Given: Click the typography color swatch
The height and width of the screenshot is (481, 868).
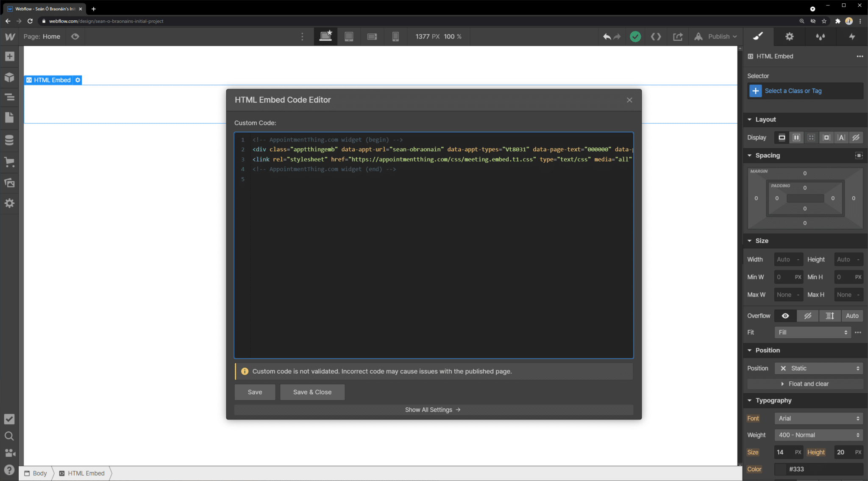Looking at the screenshot, I should pos(780,469).
